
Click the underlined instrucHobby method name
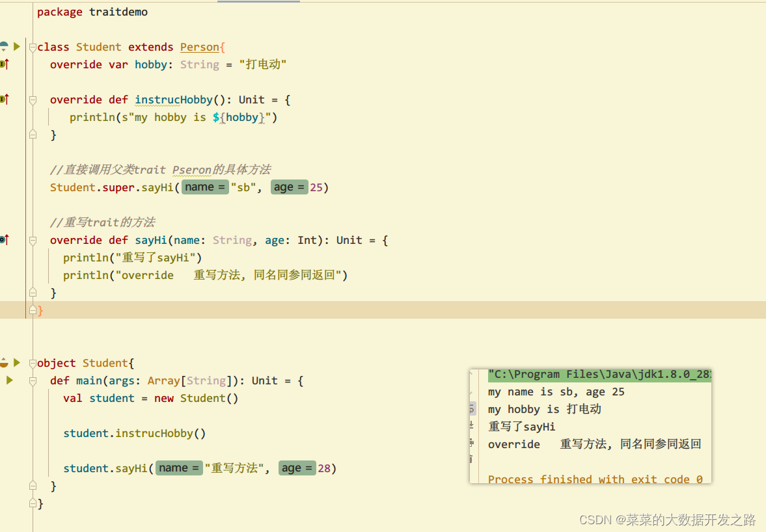174,100
